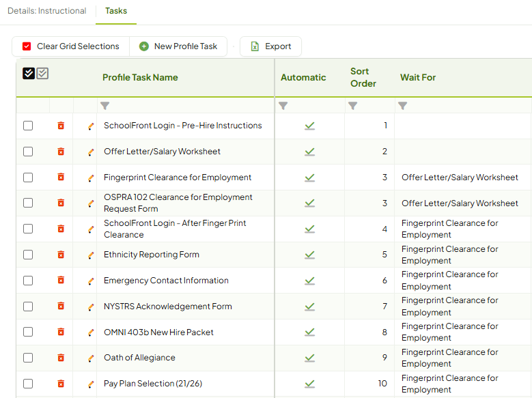Delete the Pay Plan Selection (21/26) task
The width and height of the screenshot is (532, 398).
(61, 384)
